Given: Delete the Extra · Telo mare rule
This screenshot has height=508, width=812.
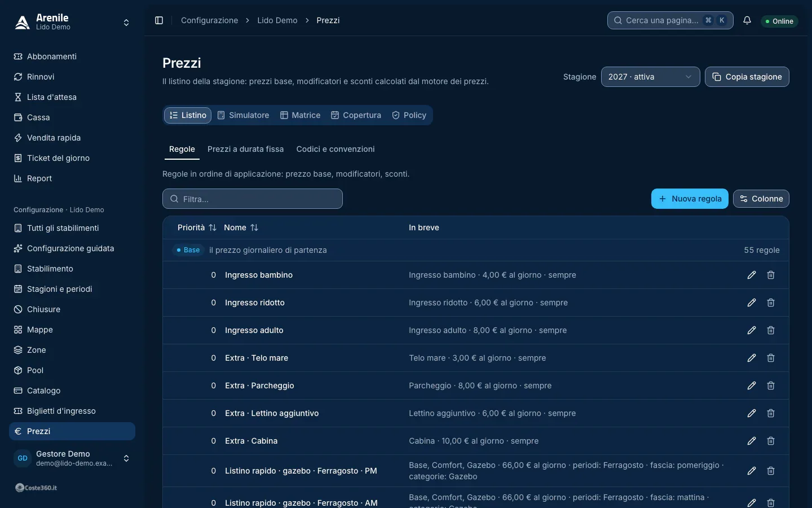Looking at the screenshot, I should [771, 358].
